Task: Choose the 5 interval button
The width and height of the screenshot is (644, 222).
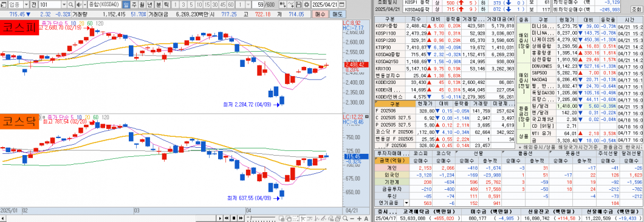Action: (191, 4)
